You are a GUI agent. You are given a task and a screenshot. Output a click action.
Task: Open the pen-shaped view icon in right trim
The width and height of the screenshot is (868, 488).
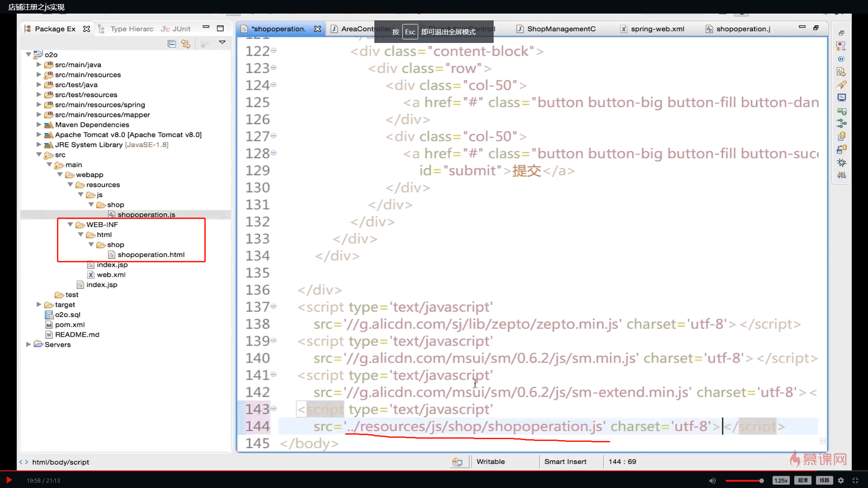click(841, 85)
